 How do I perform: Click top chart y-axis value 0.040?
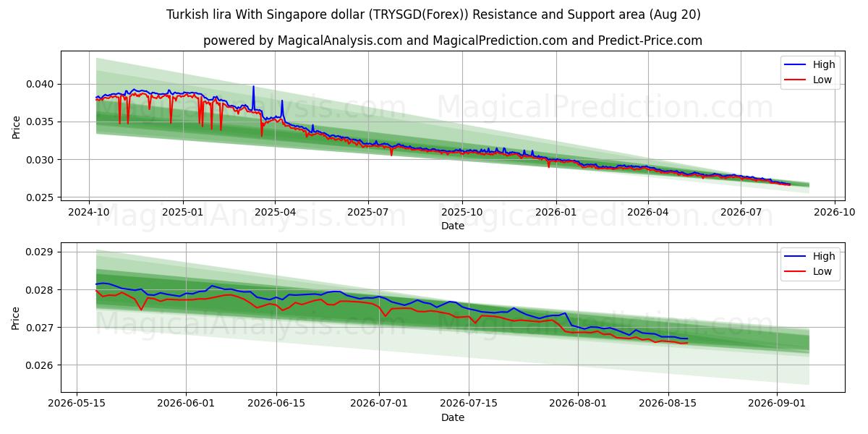40,84
